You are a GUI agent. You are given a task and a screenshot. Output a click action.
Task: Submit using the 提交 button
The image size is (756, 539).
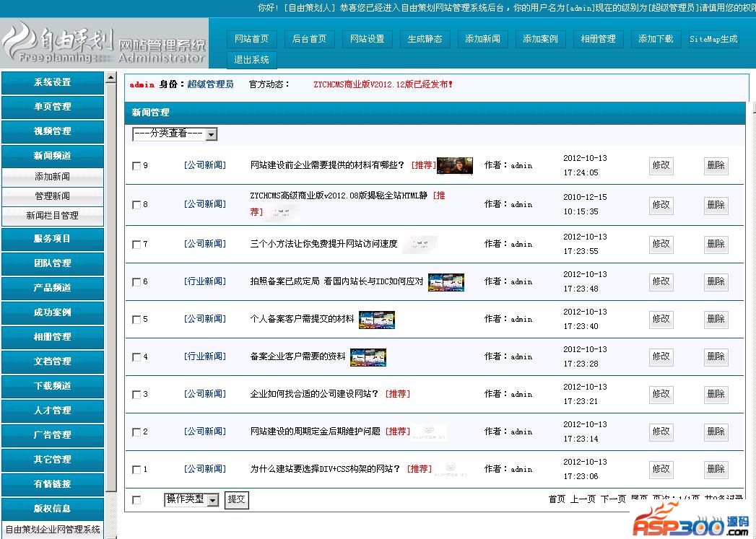pos(236,499)
